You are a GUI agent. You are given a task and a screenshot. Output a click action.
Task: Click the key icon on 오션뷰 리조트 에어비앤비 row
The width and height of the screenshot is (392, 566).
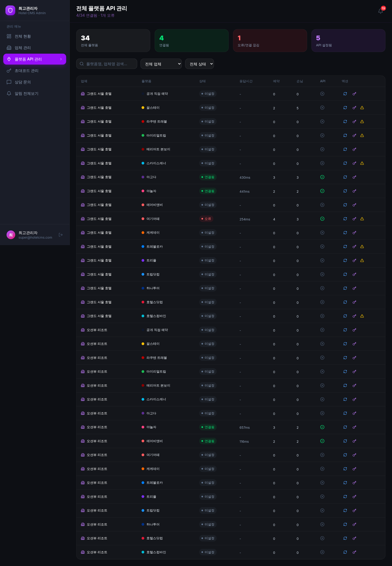click(354, 441)
